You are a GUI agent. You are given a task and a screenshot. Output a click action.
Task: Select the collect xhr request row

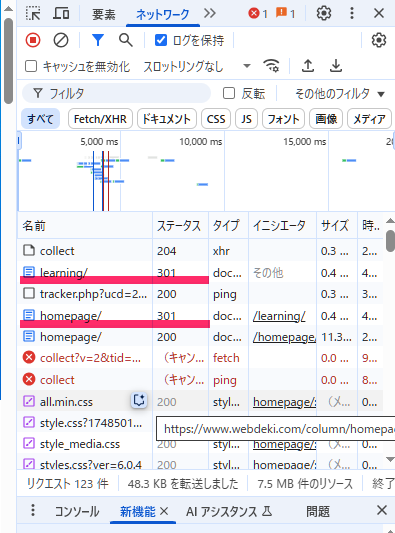(200, 251)
